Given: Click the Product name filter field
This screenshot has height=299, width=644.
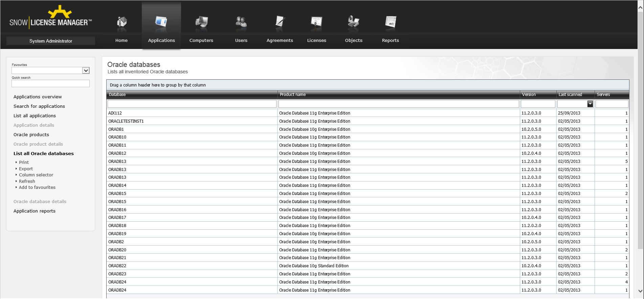Looking at the screenshot, I should [399, 104].
